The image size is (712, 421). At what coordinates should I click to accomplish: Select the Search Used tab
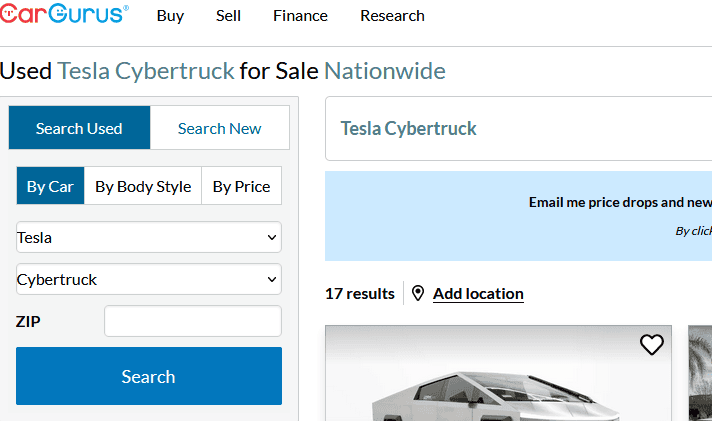click(x=79, y=128)
